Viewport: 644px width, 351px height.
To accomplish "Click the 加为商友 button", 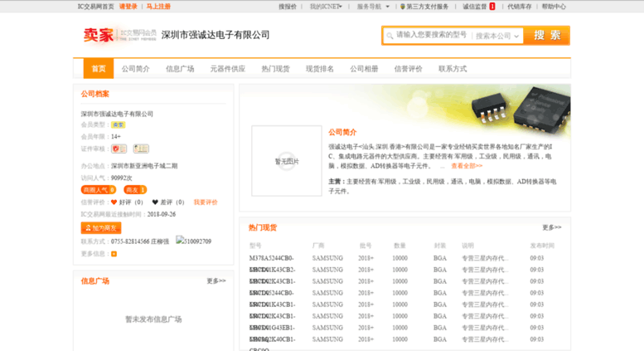I will click(x=101, y=227).
